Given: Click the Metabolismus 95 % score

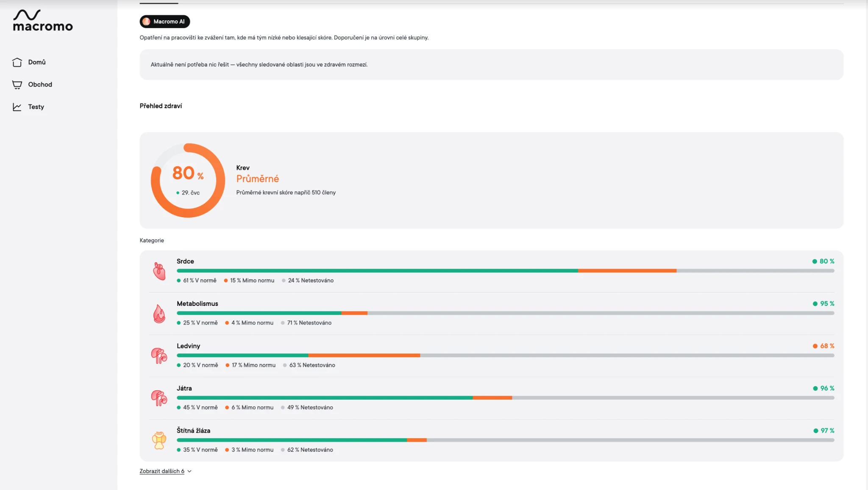Looking at the screenshot, I should coord(823,304).
